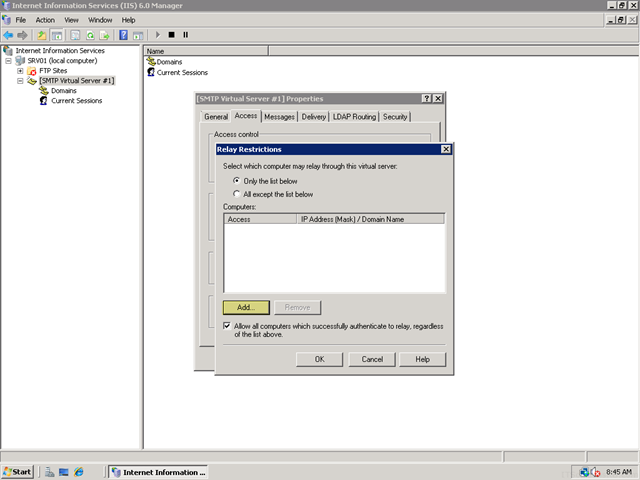Click the Show/Hide Action Pane icon
The image size is (640, 480).
[138, 36]
